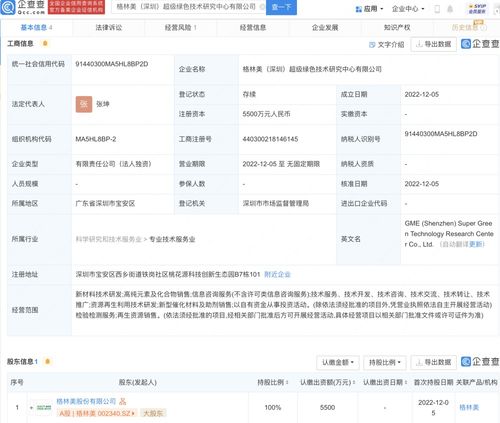Click the 有限责任公司（法人独资） type value

pos(113,164)
